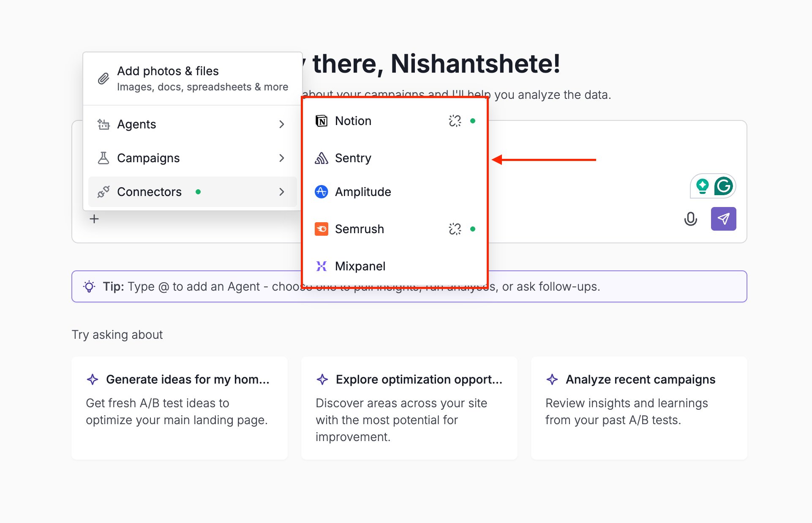Click the 'there, Nishantshete!' greeting heading
The image size is (812, 523).
tap(436, 64)
